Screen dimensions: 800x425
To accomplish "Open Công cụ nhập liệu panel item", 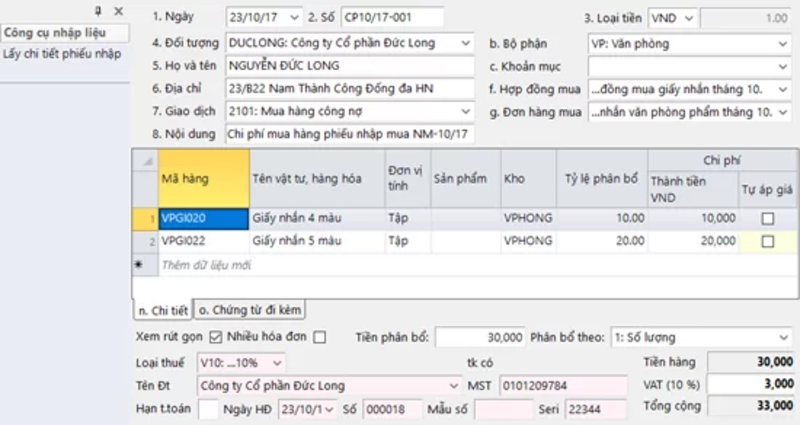I will [x=64, y=33].
